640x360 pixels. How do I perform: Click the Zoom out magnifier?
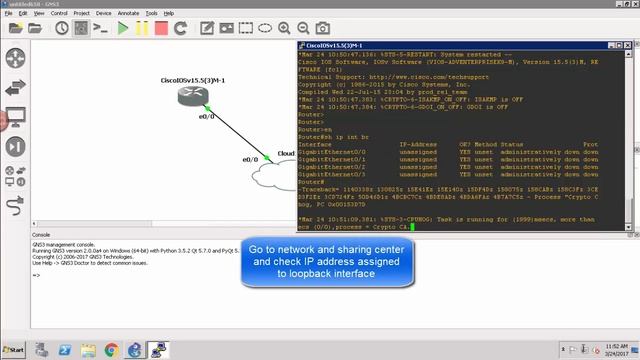(x=303, y=28)
